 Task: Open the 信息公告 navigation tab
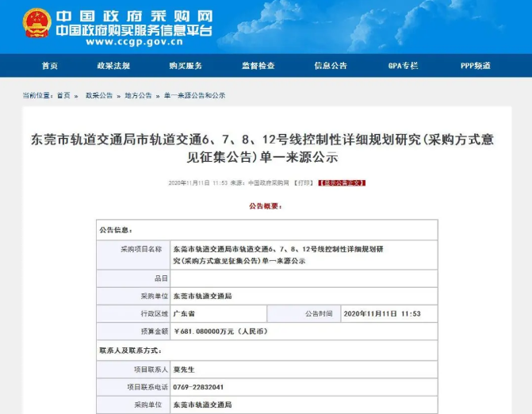pos(330,66)
